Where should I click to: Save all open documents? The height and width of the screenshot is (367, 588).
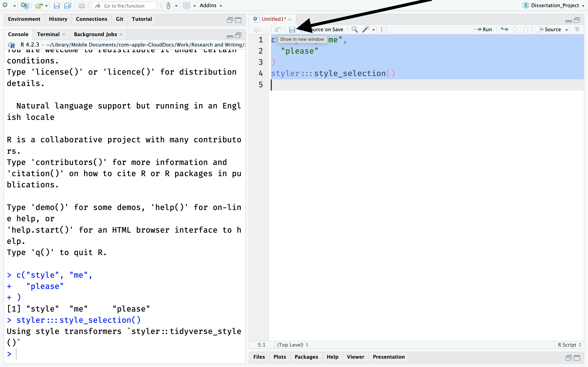click(x=67, y=6)
